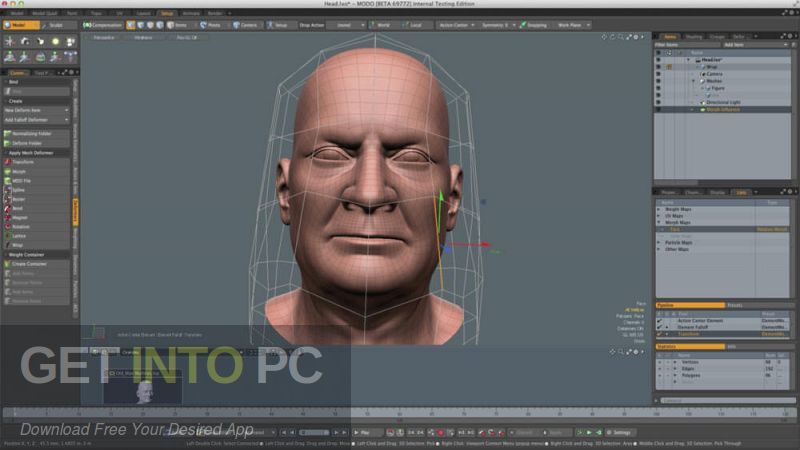
Task: Click the timeline ruler track
Action: click(x=399, y=414)
